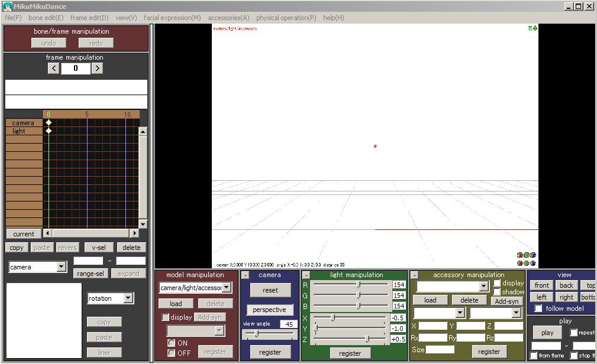Click the viewport zoom magnifier icon

coord(530,28)
